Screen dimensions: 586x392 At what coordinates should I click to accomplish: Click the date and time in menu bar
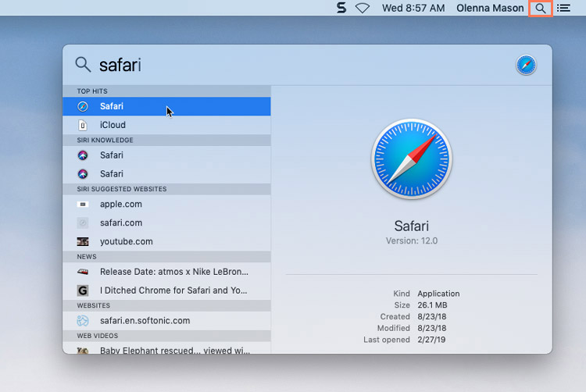[413, 9]
